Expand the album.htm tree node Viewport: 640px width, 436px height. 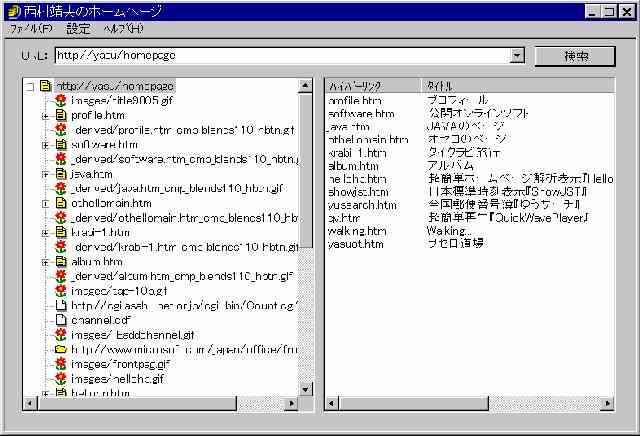pyautogui.click(x=45, y=262)
